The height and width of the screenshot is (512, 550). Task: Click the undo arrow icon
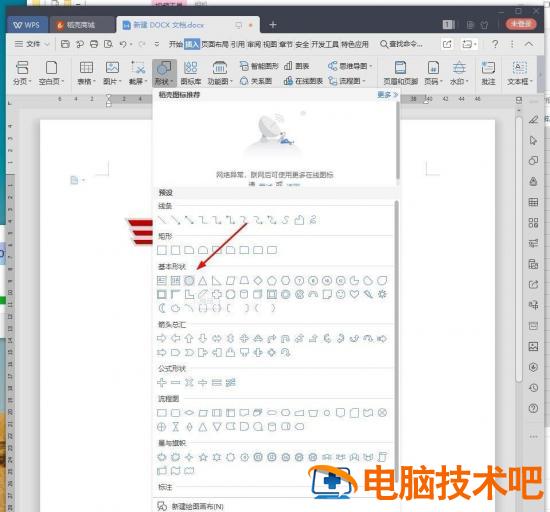[123, 44]
